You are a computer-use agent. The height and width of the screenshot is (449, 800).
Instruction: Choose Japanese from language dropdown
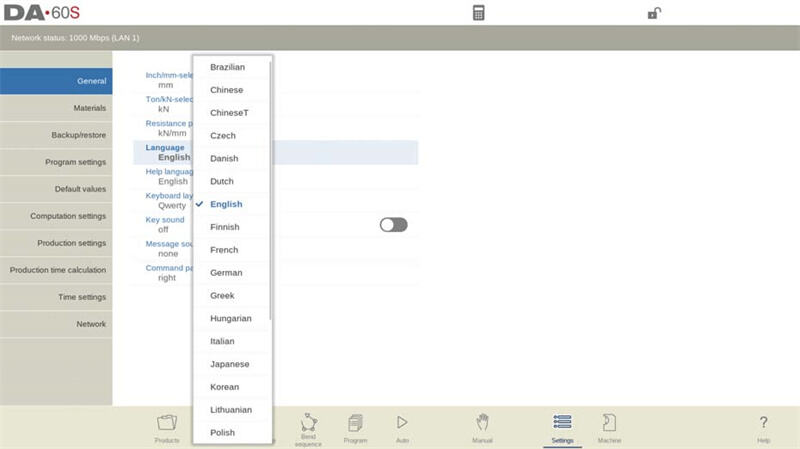229,364
